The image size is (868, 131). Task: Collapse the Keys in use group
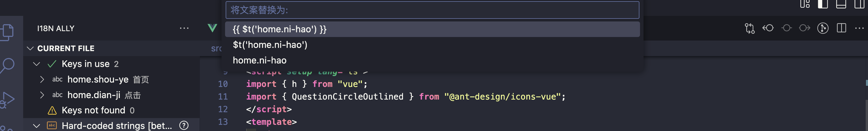point(36,64)
